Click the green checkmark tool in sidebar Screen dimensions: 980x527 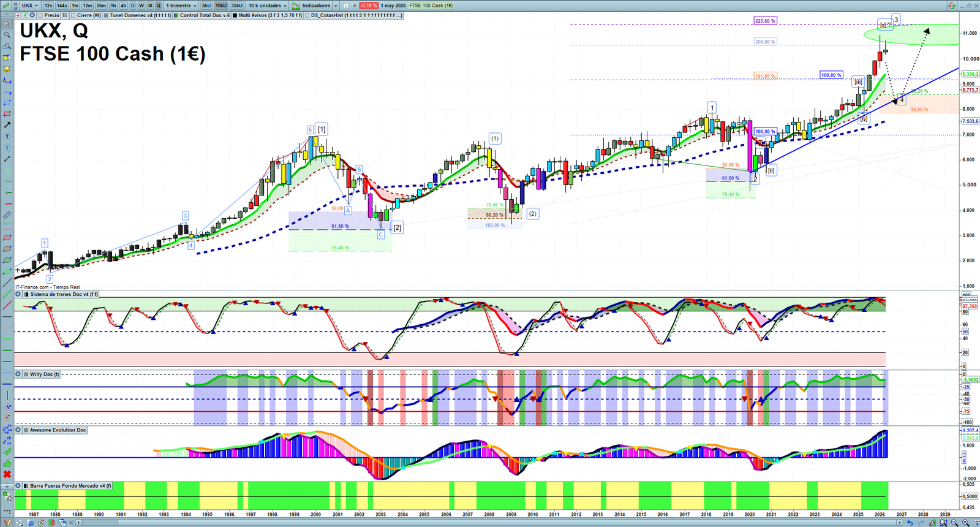coord(7,452)
